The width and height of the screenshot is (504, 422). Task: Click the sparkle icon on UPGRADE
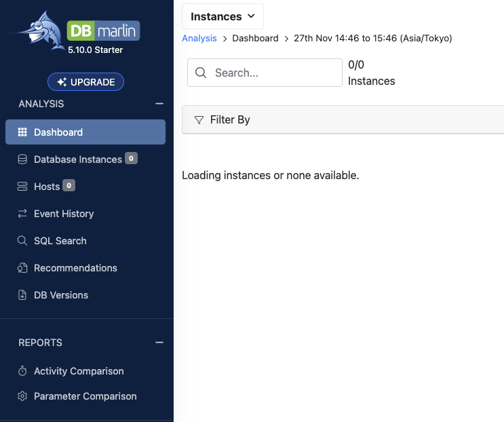click(62, 82)
